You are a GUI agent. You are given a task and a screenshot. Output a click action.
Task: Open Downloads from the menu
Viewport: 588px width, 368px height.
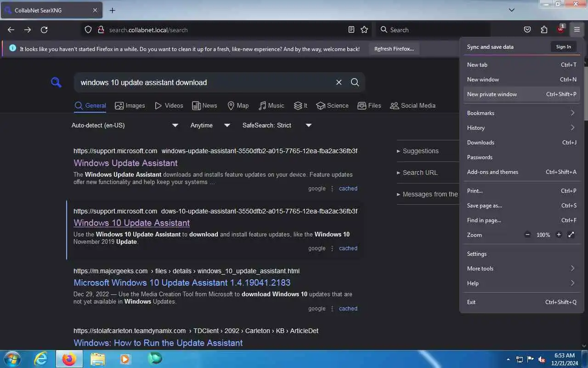tap(521, 143)
